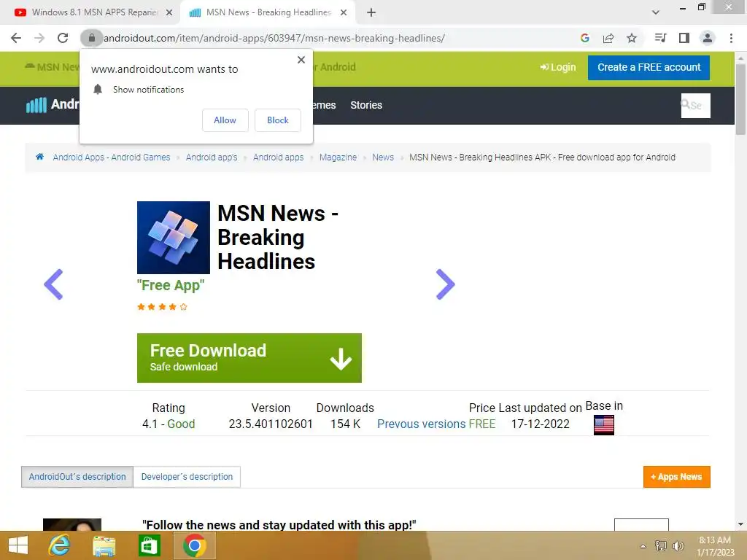The image size is (747, 560).
Task: Open the volume speaker tray icon
Action: tap(678, 546)
